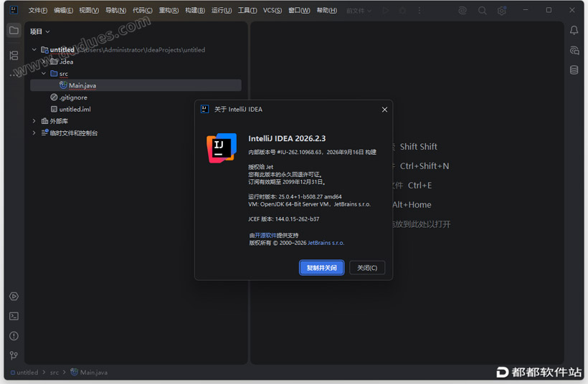Select Main.java in project tree

coord(136,85)
